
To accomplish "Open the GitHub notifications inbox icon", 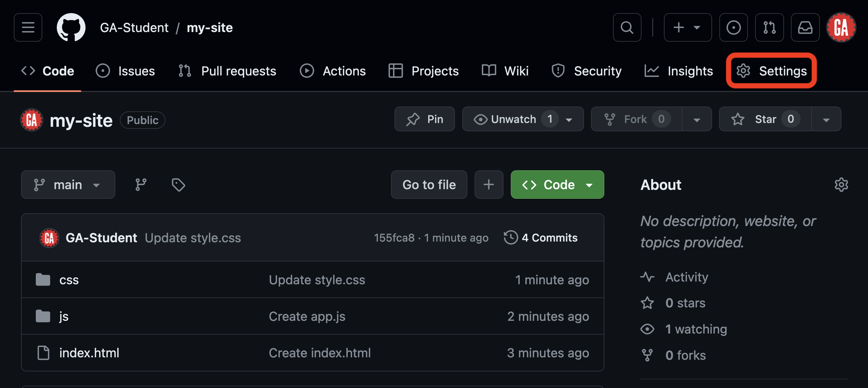I will pos(805,27).
